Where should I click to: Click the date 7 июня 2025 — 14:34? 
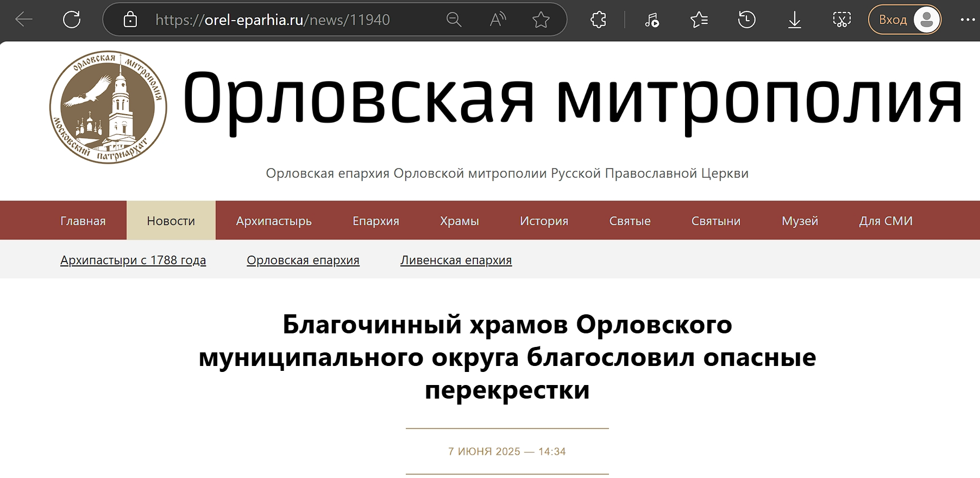tap(507, 451)
